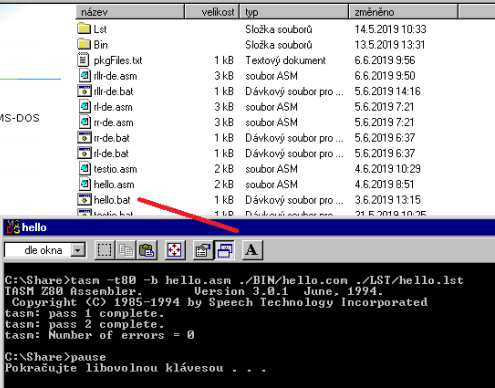Click the file name 'testio.asm'
Viewport: 495px width, 388px height.
(x=115, y=169)
